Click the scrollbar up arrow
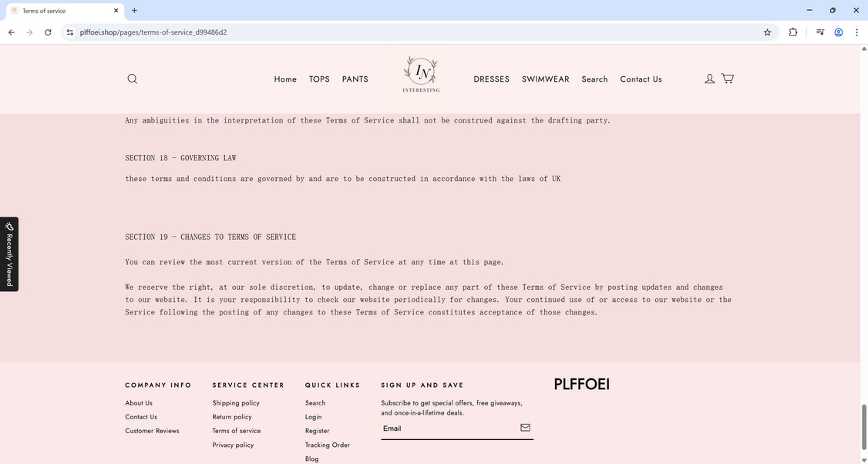The image size is (868, 464). [863, 49]
